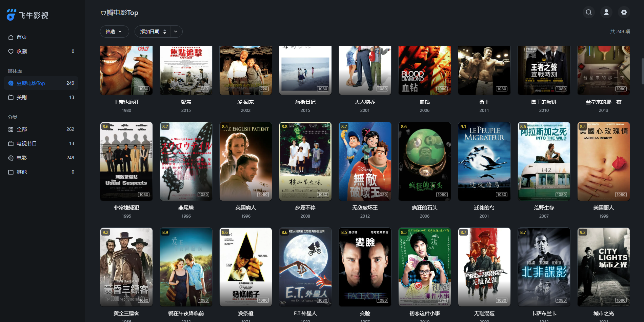Click the 豆瓣电影Top page heading
The image size is (644, 322).
tap(119, 13)
